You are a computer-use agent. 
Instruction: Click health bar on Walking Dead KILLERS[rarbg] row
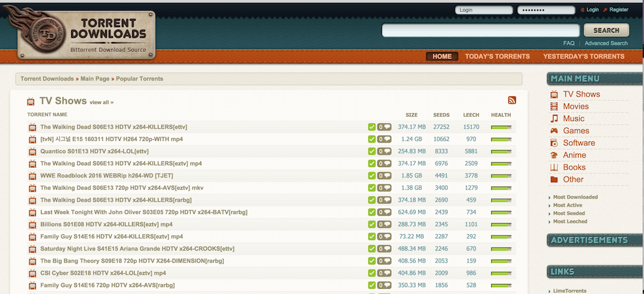pos(501,200)
